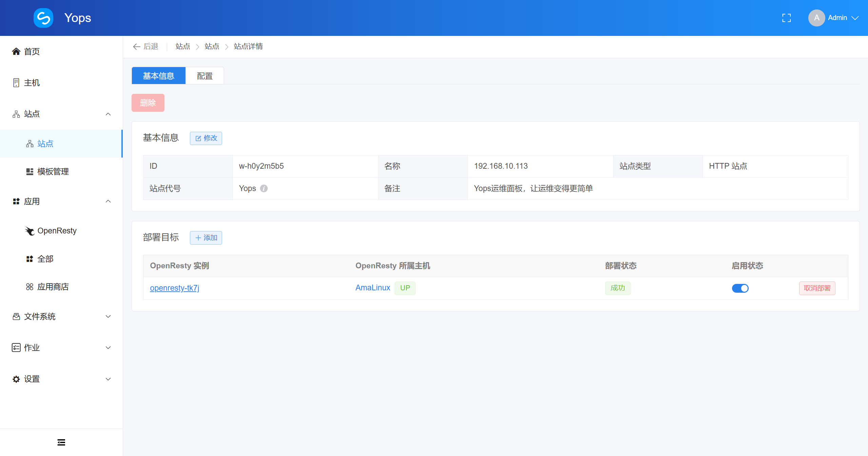
Task: Open the openresty-tk7j instance link
Action: pos(174,288)
